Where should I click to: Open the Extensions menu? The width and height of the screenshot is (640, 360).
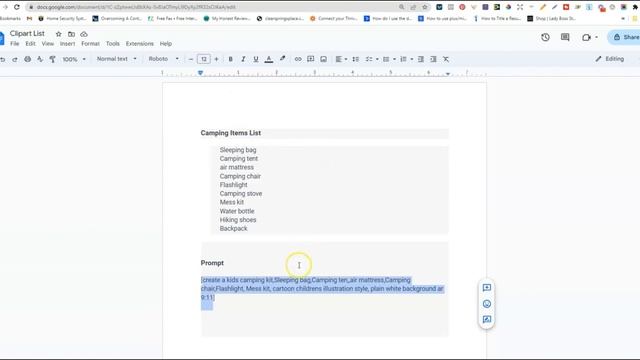pyautogui.click(x=140, y=44)
